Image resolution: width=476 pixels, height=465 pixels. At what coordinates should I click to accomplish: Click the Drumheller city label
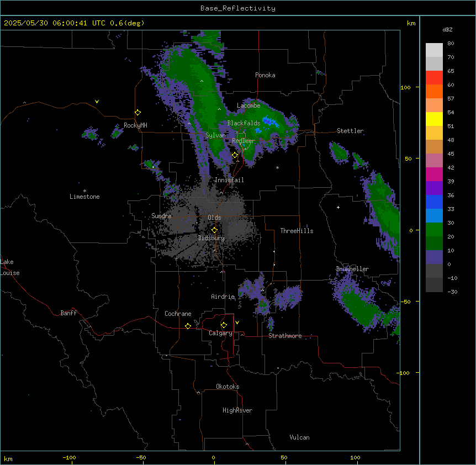click(x=352, y=269)
